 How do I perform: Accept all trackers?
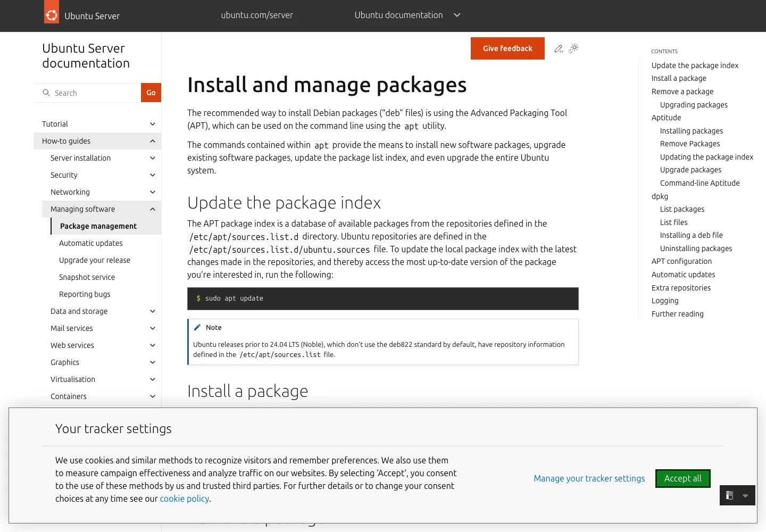[683, 478]
